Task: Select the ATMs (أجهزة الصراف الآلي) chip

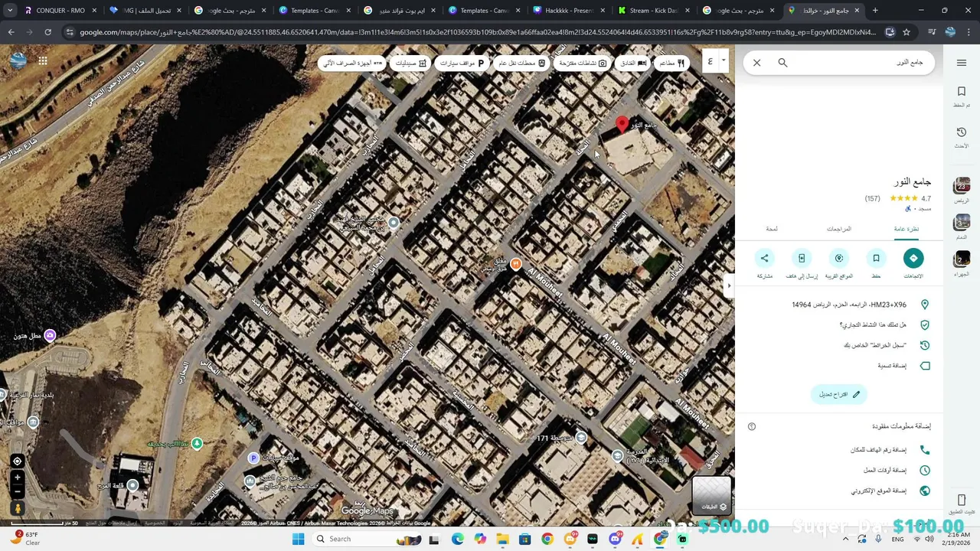Action: point(353,63)
